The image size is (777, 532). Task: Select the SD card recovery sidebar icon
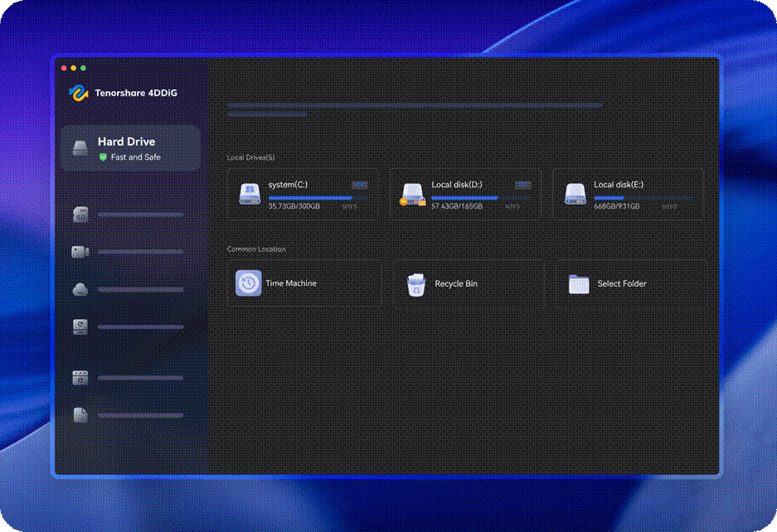pyautogui.click(x=80, y=215)
